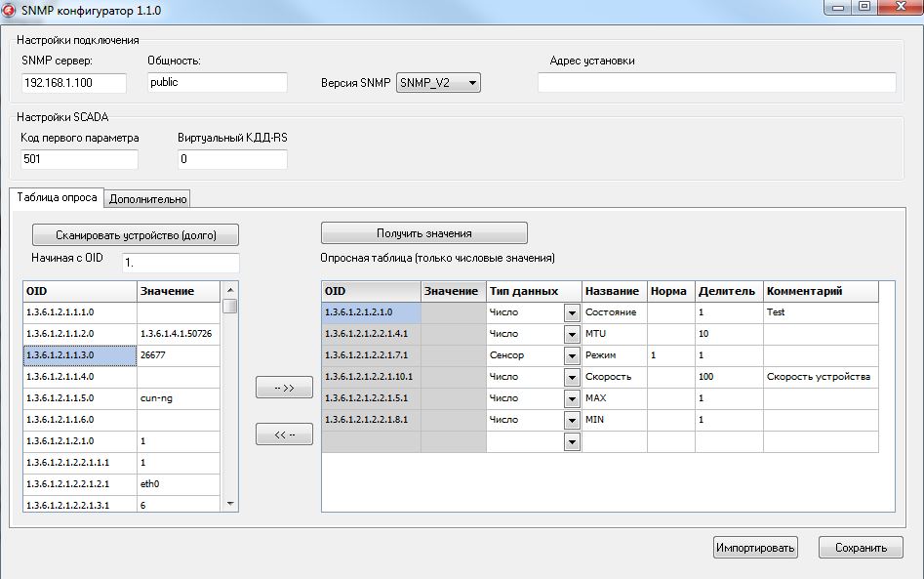Focus the Общность community input field
Screen dimensions: 924x579
(217, 83)
